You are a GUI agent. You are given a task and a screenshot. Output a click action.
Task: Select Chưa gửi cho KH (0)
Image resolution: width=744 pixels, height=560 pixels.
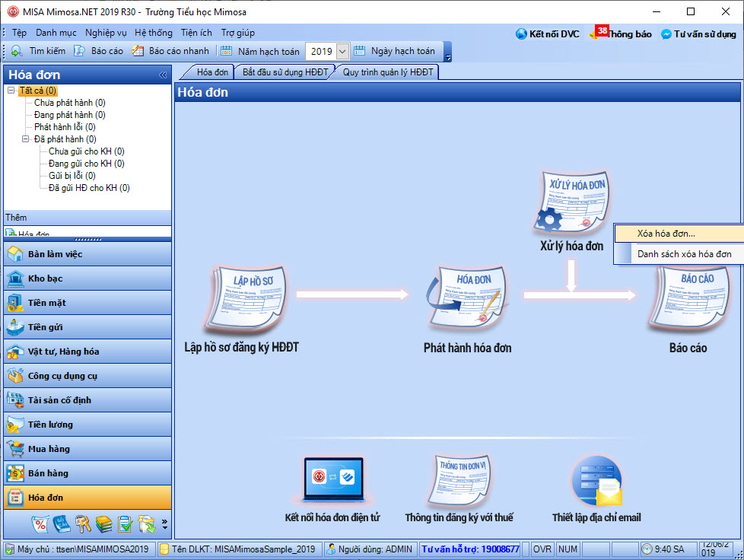coord(87,151)
